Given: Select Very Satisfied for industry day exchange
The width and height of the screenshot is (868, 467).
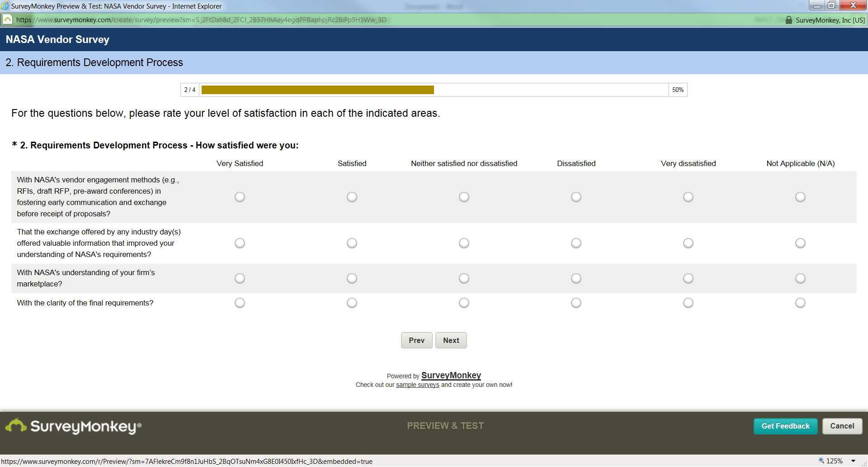Looking at the screenshot, I should [x=240, y=243].
